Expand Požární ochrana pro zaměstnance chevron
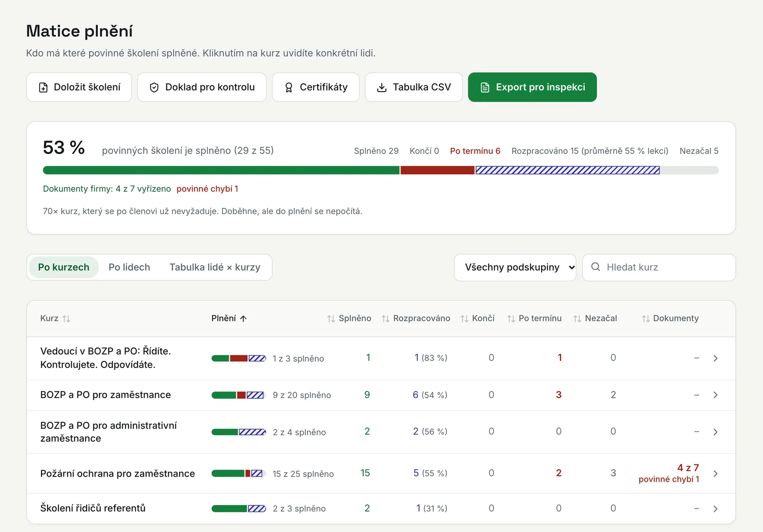 pos(715,474)
